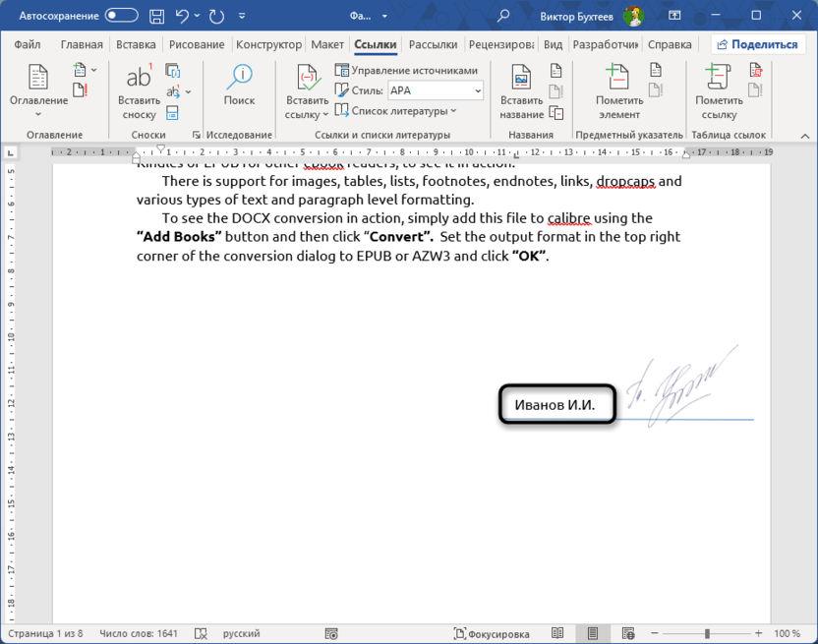818x644 pixels.
Task: Click the Insert Endnote icon
Action: pos(173,71)
